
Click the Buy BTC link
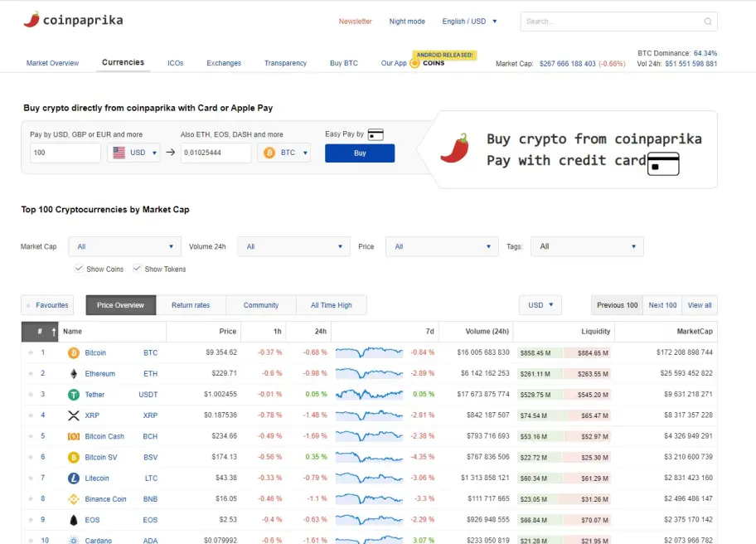coord(344,63)
